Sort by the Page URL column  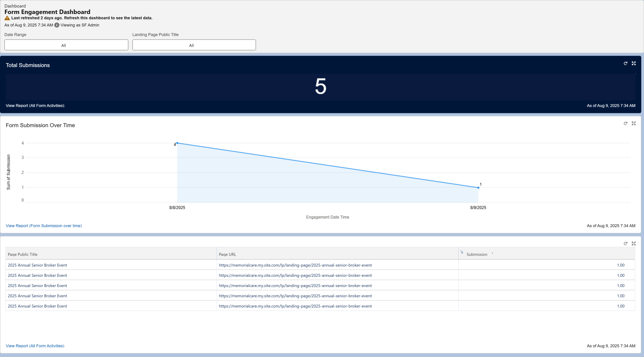pyautogui.click(x=228, y=254)
